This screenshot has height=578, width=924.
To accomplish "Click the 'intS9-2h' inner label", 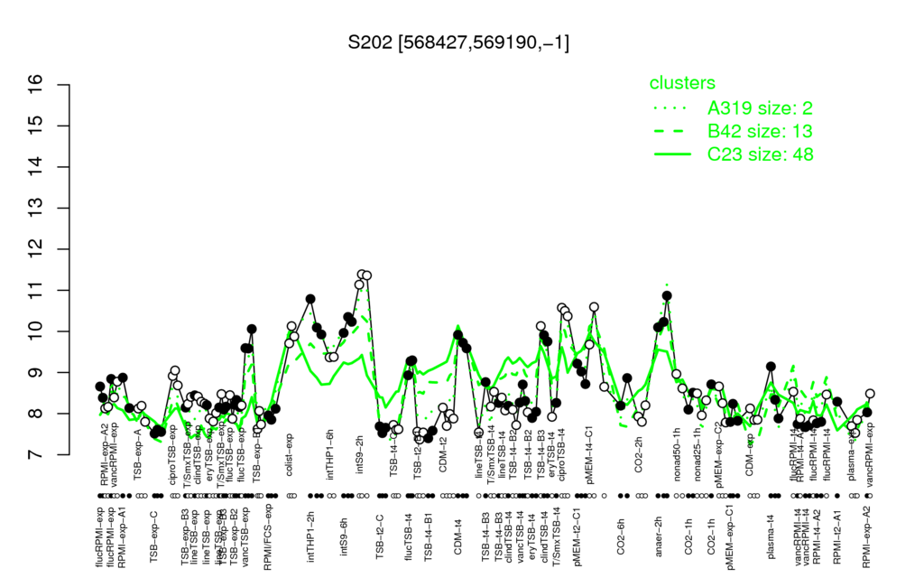I will (360, 455).
